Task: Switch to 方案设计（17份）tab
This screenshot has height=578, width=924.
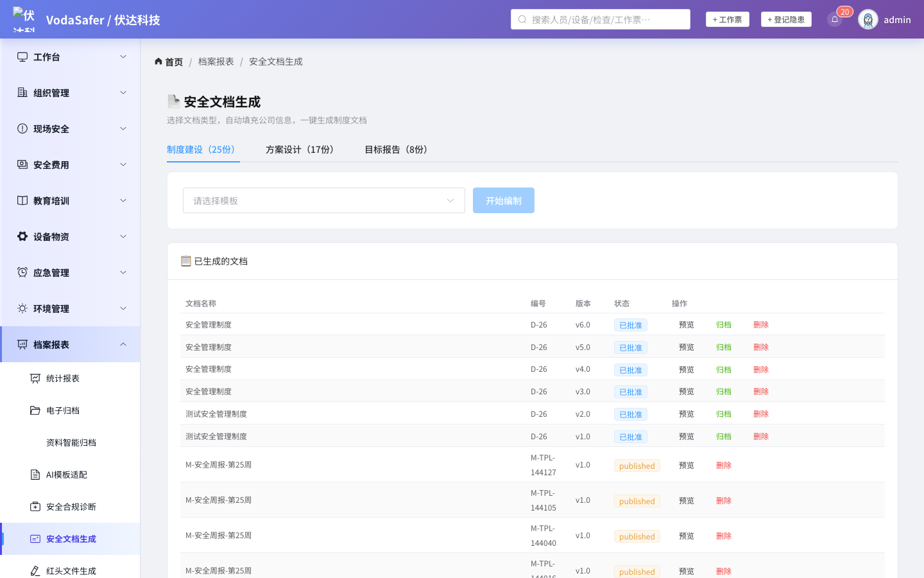Action: click(302, 149)
